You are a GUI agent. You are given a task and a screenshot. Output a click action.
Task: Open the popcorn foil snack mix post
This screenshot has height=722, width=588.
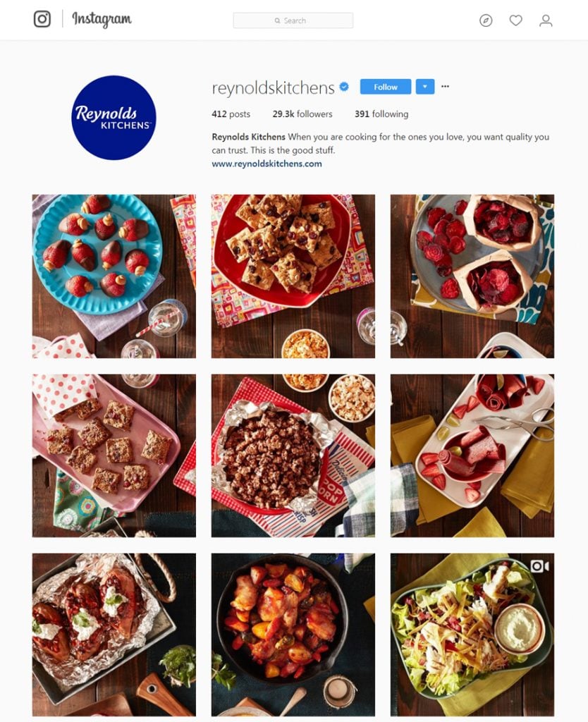(x=293, y=456)
